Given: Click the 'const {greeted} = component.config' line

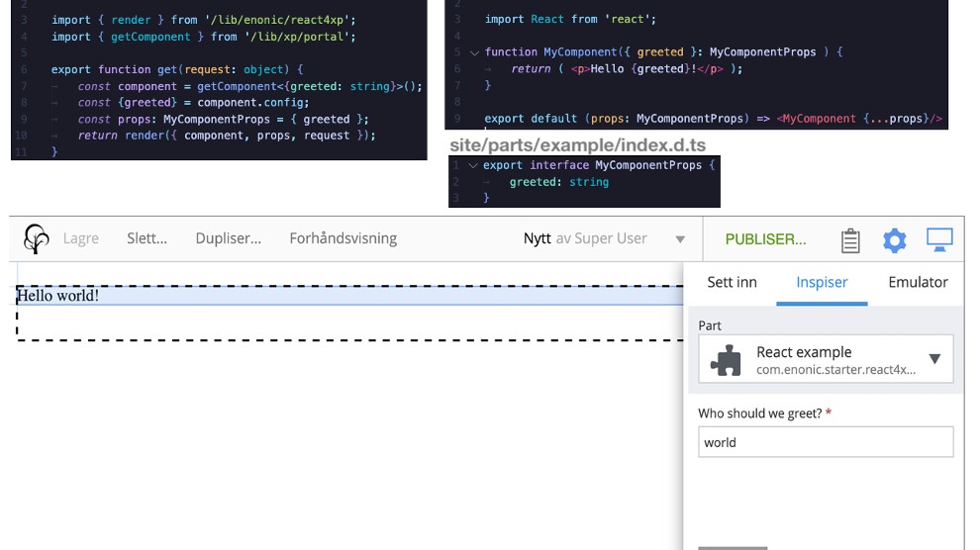Looking at the screenshot, I should click(193, 103).
